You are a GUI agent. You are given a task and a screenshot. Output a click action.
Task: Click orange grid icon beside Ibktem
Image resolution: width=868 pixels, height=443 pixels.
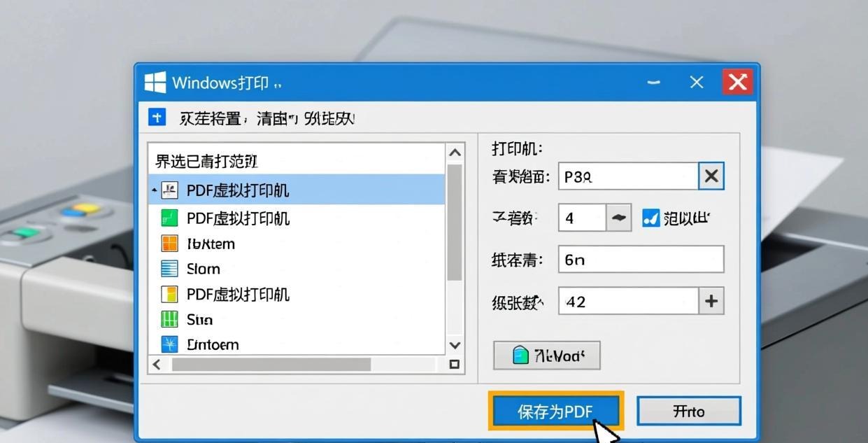(170, 244)
